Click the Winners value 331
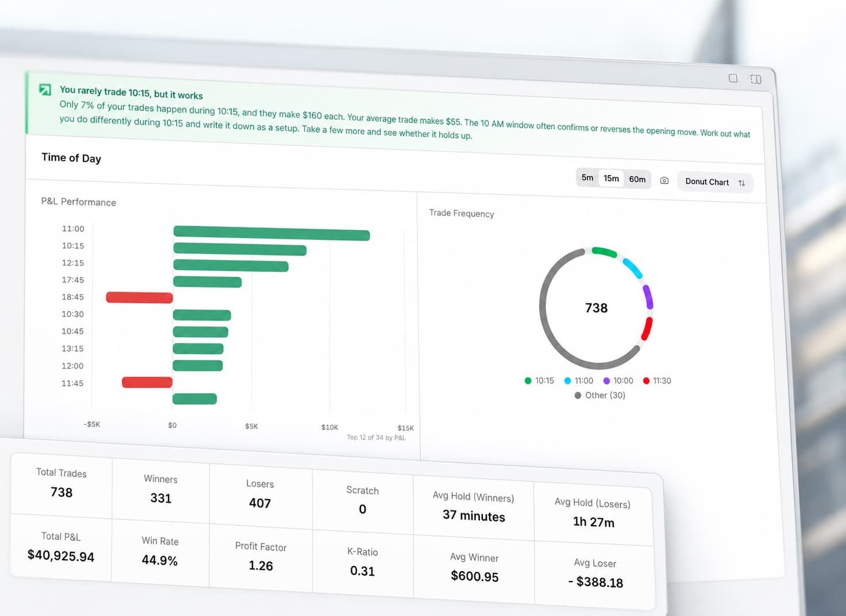Screen dimensions: 846x616 pyautogui.click(x=161, y=498)
